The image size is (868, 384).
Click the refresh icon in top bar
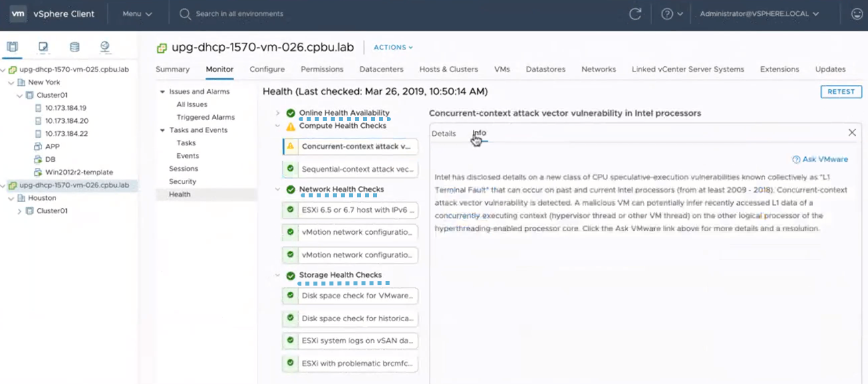pos(635,13)
